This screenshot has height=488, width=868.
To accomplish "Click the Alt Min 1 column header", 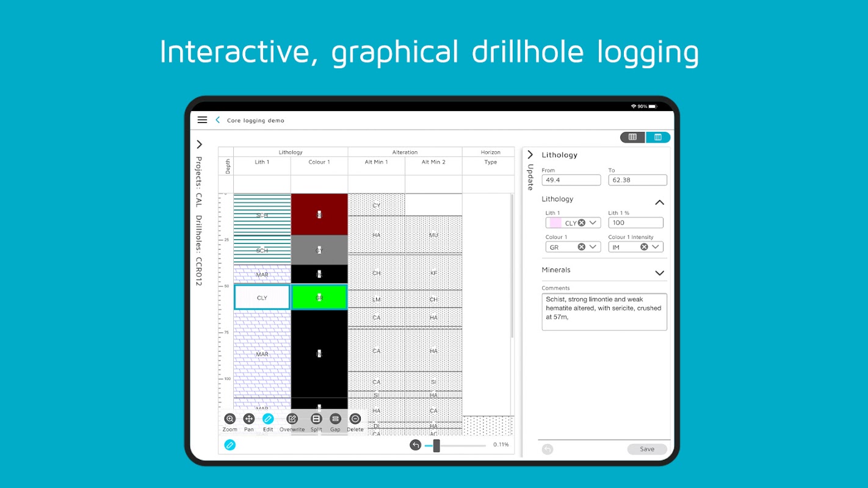I will click(x=377, y=162).
